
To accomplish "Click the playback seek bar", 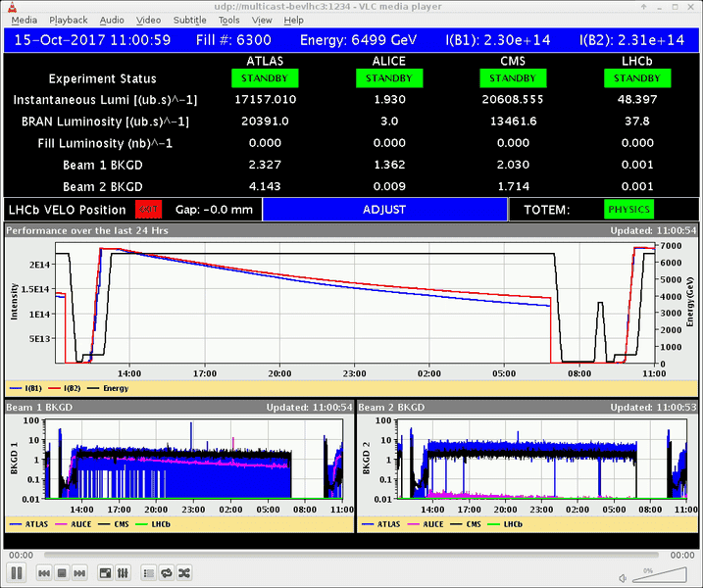I will 351,556.
